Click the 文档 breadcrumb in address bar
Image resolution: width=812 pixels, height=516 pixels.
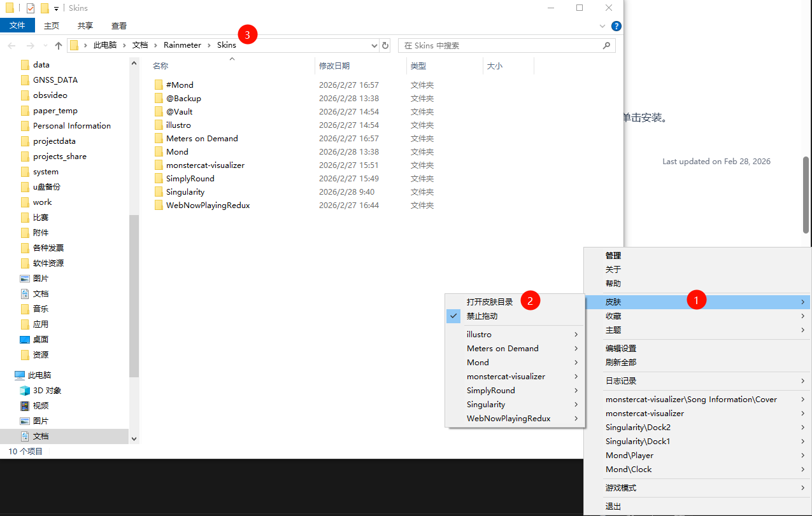140,45
